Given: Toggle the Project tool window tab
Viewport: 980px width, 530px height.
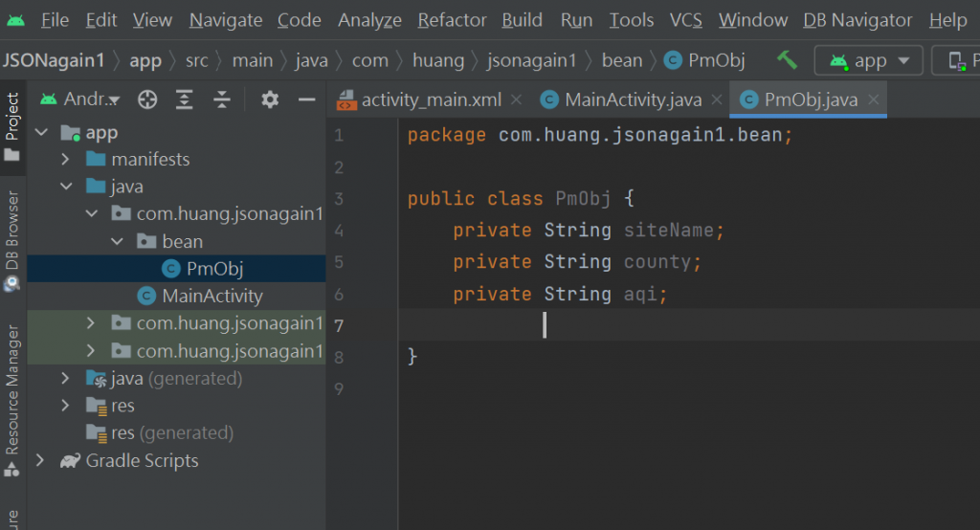Looking at the screenshot, I should point(12,126).
